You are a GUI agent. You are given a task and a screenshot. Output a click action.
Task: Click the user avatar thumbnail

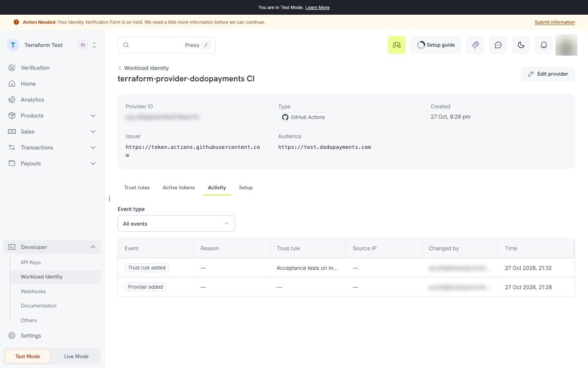(x=566, y=45)
